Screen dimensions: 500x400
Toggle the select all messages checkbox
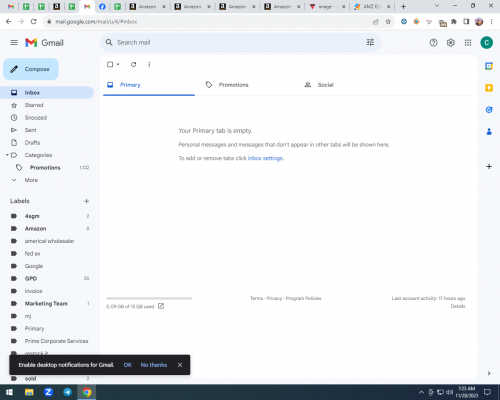(110, 64)
